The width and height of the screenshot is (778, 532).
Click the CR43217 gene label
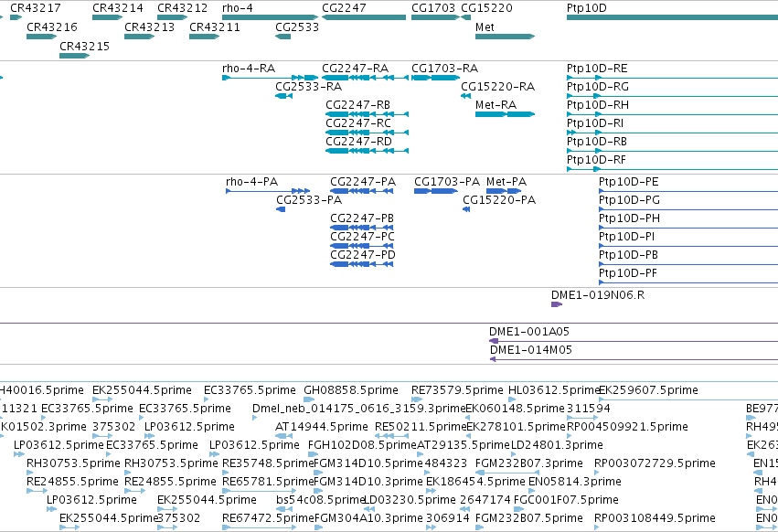point(36,8)
